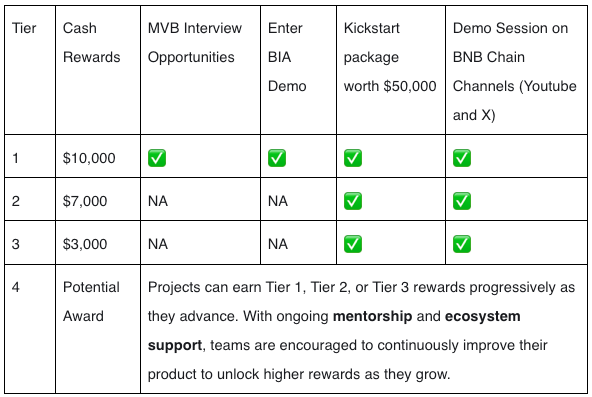Click Tier 1 Demo Session checkmark
This screenshot has width=592, height=397.
(462, 158)
